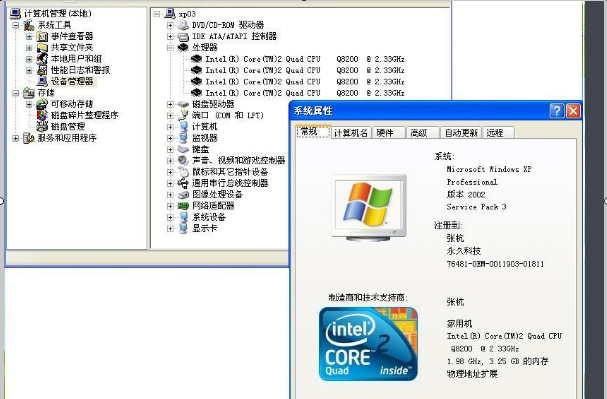
Task: Click the 声音、视频和游戏控制器 icon
Action: point(183,161)
